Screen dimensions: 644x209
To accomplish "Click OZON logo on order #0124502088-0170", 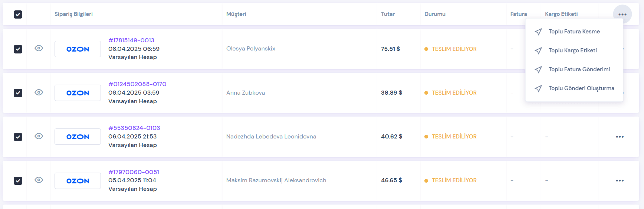I will click(78, 93).
